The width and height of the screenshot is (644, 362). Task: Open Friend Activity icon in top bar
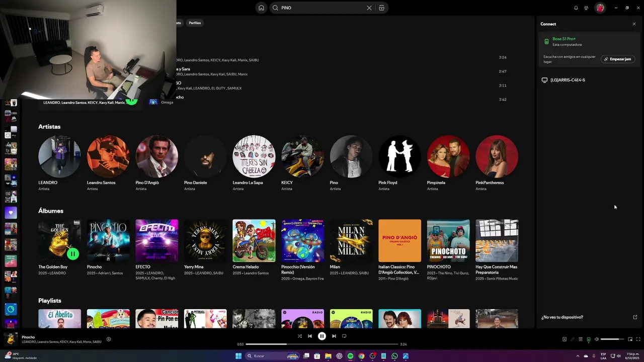[x=586, y=8]
